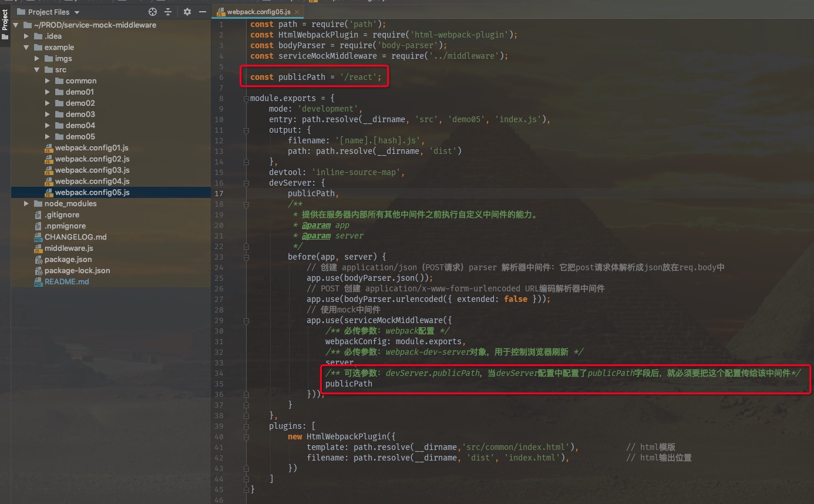Image resolution: width=814 pixels, height=504 pixels.
Task: Click the README.md markdown file icon
Action: tap(38, 282)
